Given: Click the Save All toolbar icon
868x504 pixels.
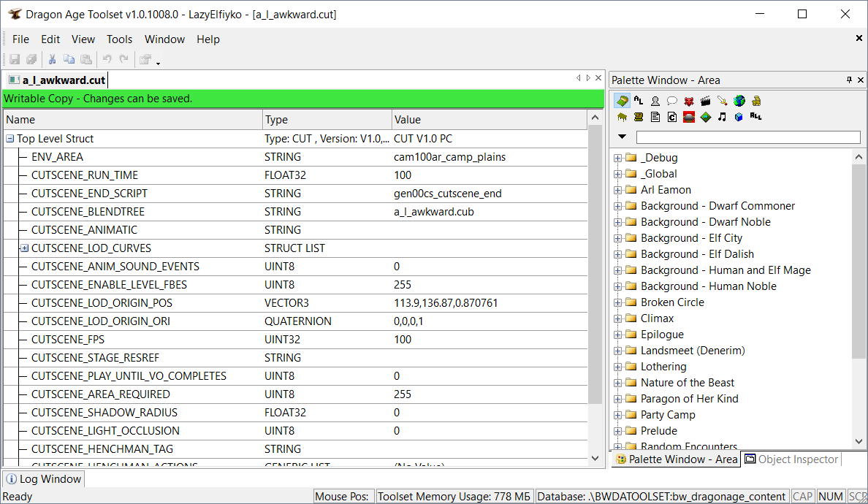Looking at the screenshot, I should point(31,59).
